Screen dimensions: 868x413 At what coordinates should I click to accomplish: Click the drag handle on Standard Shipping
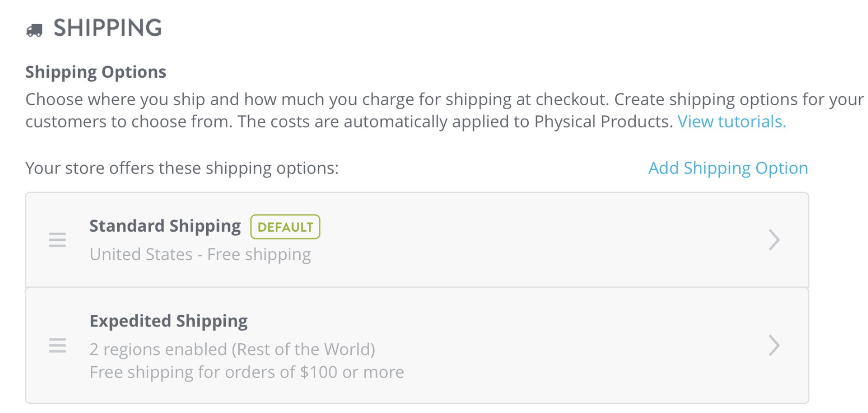57,240
